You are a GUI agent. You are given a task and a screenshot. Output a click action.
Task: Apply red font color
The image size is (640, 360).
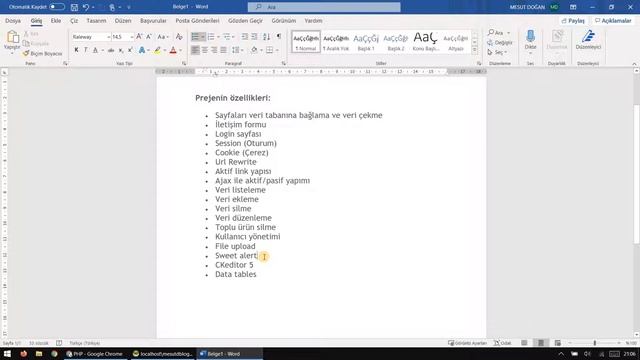coord(173,50)
